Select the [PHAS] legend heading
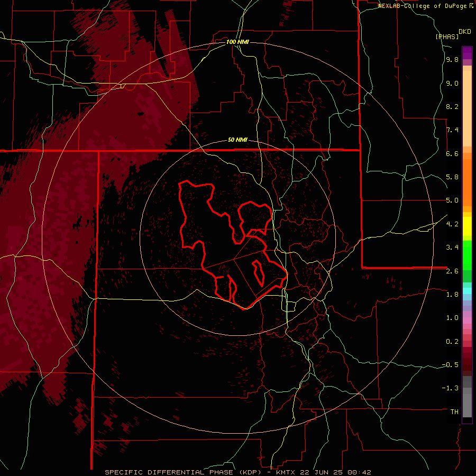Screen dimensions: 476x476 (x=447, y=36)
